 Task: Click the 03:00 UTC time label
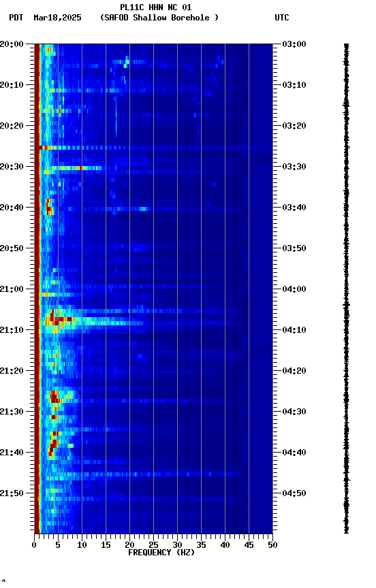point(294,44)
